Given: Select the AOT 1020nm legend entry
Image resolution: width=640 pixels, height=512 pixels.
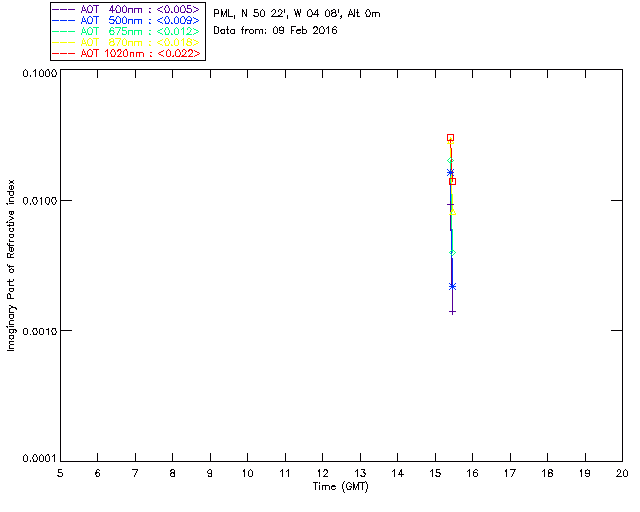Looking at the screenshot, I should [x=127, y=53].
